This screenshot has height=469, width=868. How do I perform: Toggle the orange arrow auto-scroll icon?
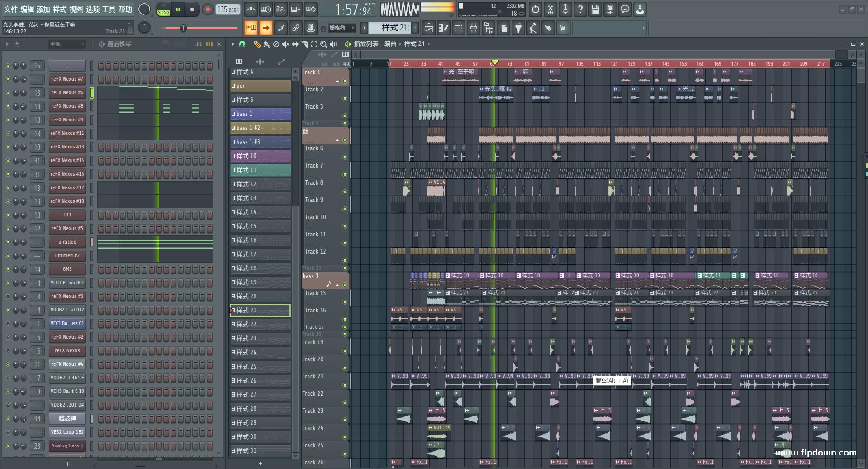[266, 28]
